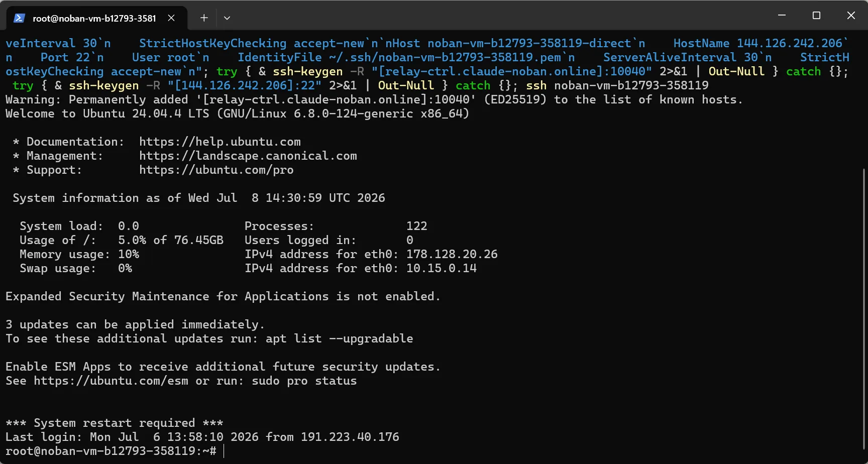Click the https://ubuntu.com/esm link
This screenshot has width=868, height=464.
click(111, 381)
